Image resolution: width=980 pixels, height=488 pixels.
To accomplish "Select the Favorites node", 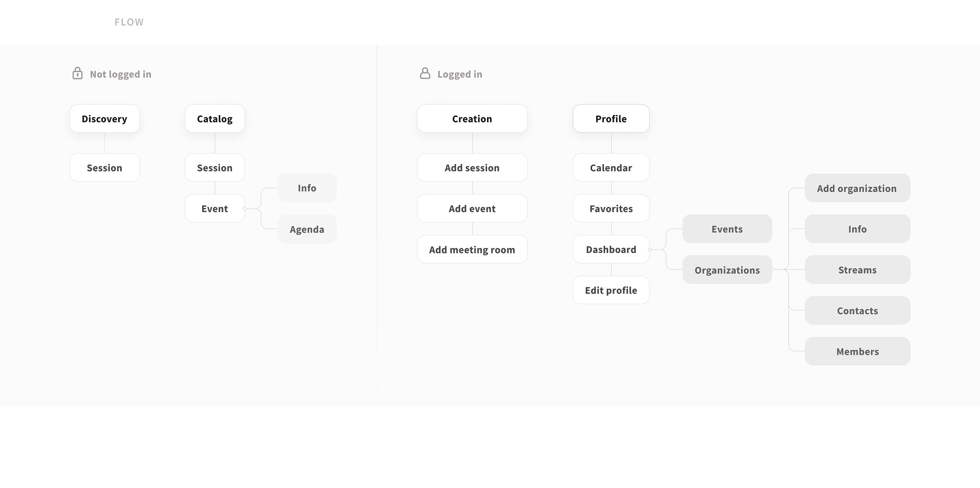I will click(611, 209).
